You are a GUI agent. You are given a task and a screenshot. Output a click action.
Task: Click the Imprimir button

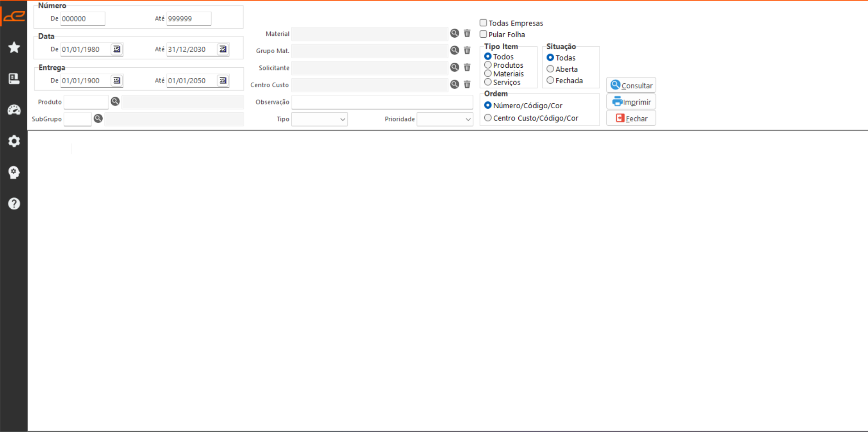point(631,102)
